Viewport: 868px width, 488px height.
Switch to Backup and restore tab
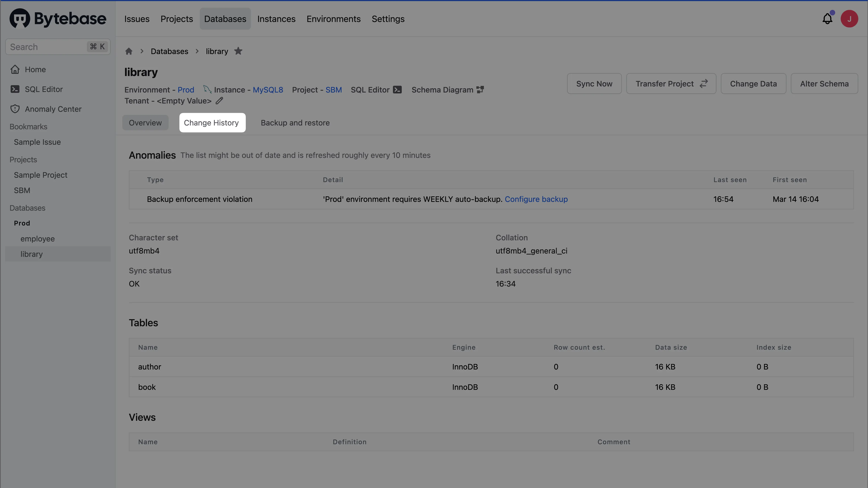tap(295, 123)
